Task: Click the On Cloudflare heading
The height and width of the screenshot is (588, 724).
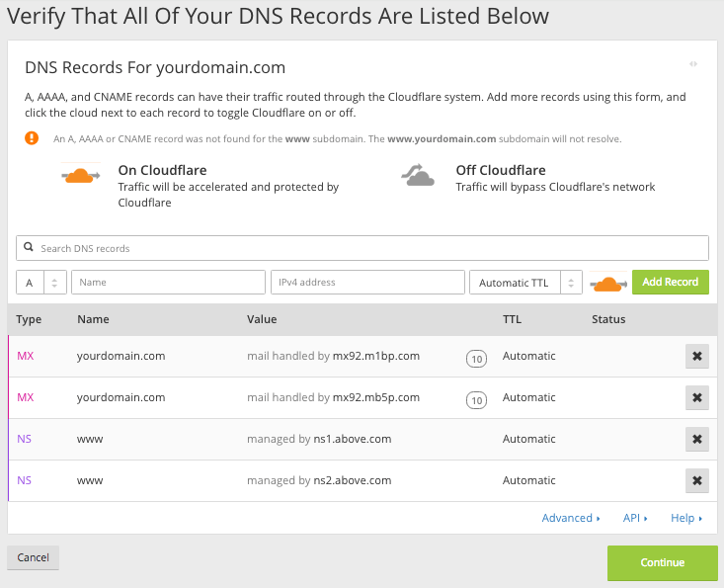Action: tap(163, 170)
